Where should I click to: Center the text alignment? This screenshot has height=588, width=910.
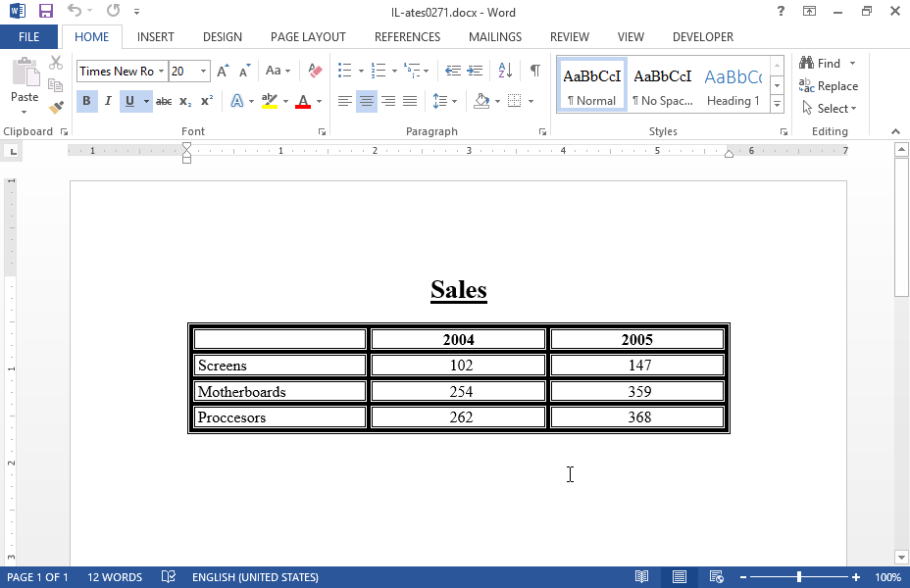point(366,102)
